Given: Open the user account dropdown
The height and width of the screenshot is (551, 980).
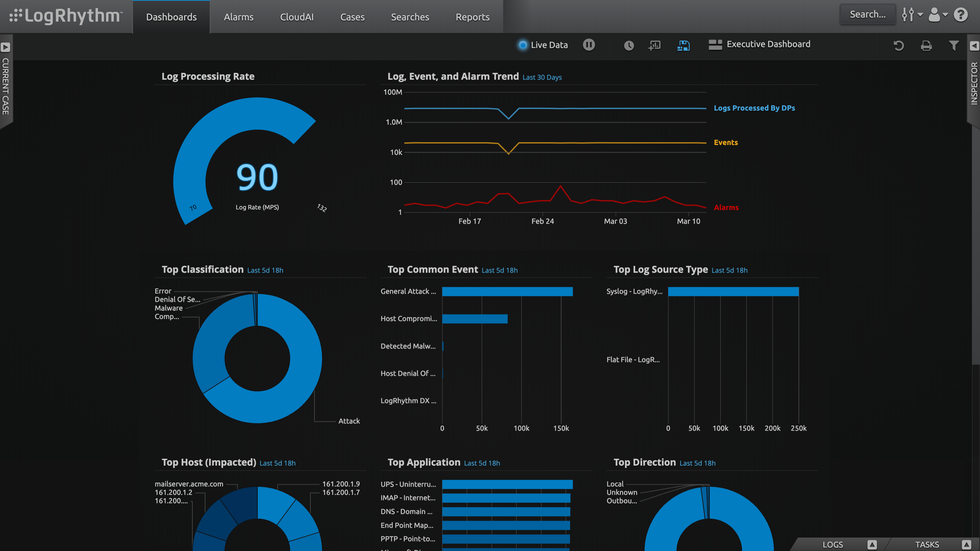Looking at the screenshot, I should 938,15.
